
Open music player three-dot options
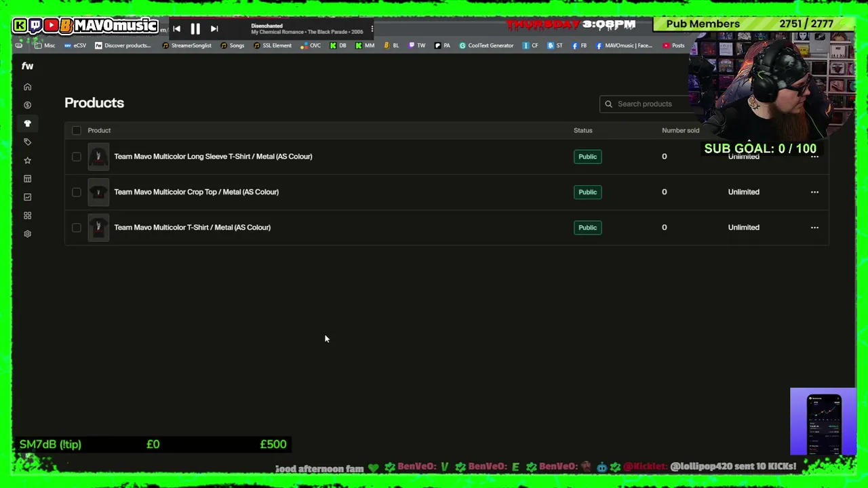[x=372, y=28]
